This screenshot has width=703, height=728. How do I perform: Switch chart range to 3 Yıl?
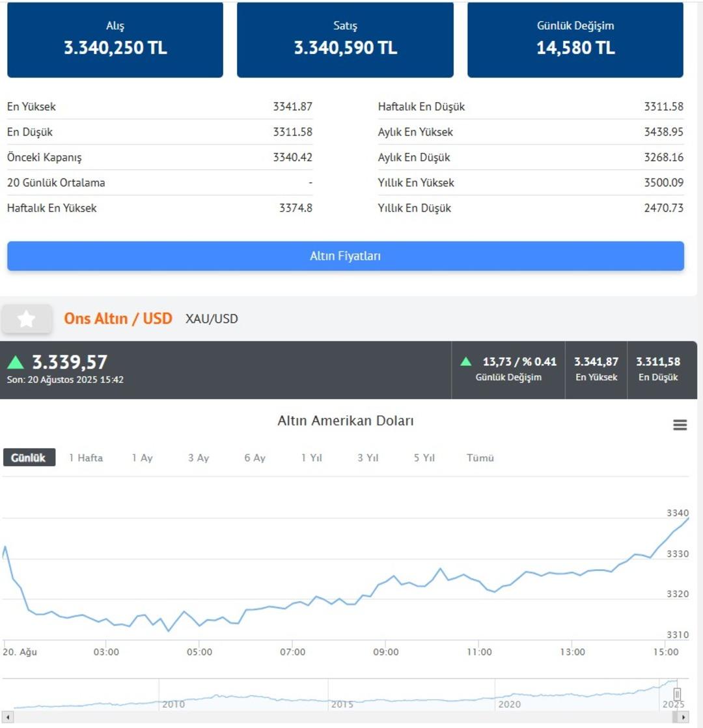click(368, 458)
